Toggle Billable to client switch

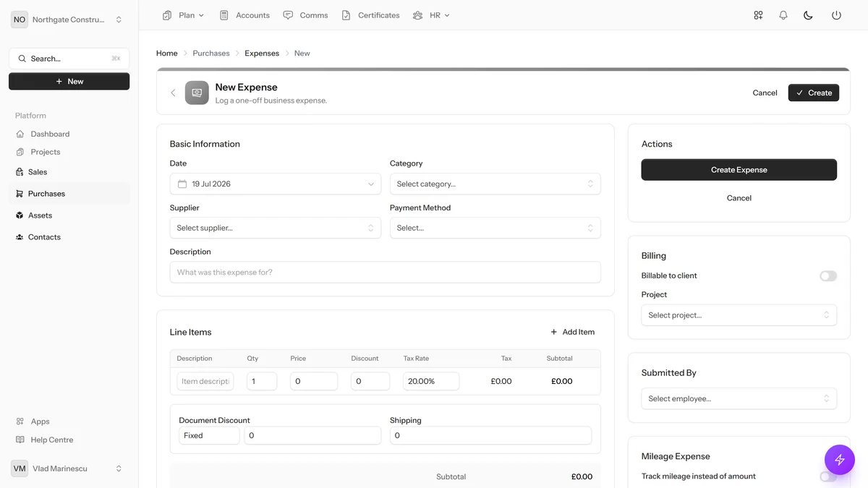(828, 276)
